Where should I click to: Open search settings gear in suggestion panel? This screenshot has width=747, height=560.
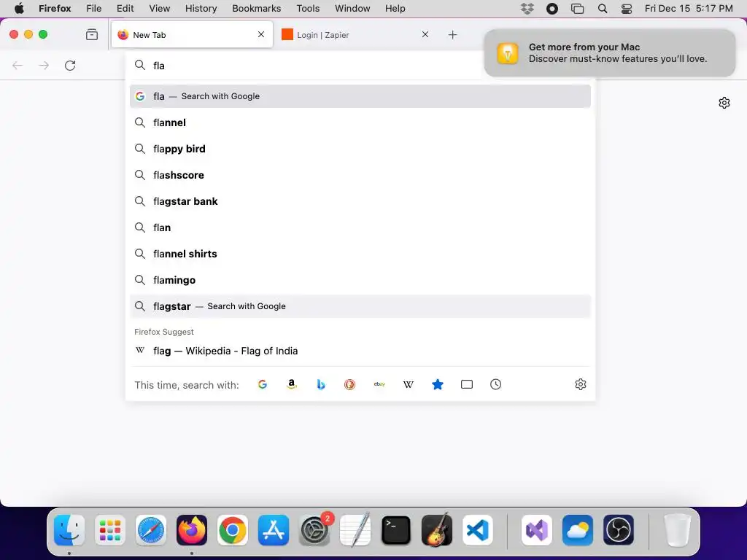coord(580,384)
